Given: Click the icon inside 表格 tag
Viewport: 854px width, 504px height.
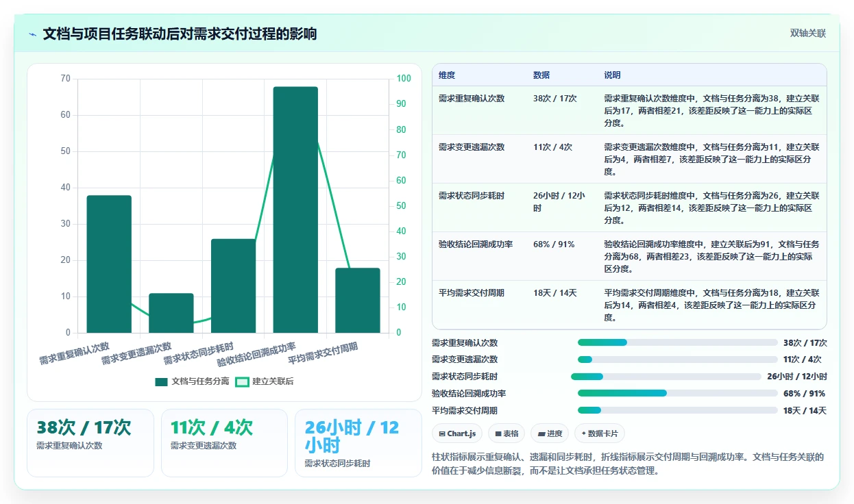Looking at the screenshot, I should coord(498,433).
